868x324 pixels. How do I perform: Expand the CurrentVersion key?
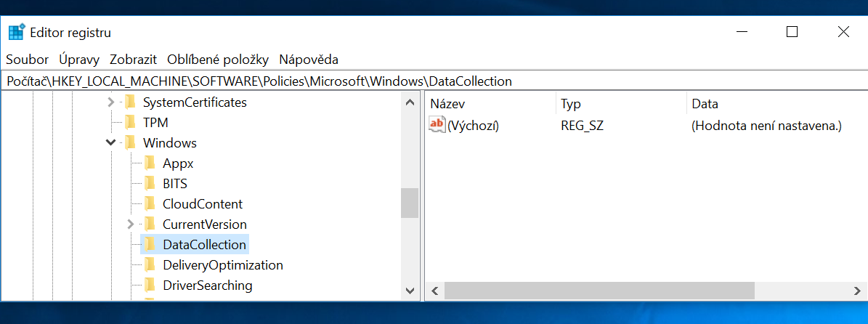(130, 224)
